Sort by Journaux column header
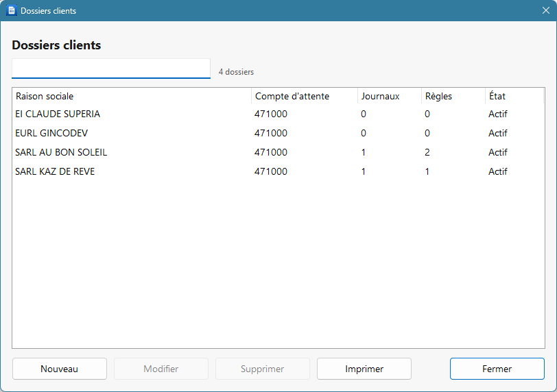 [390, 96]
